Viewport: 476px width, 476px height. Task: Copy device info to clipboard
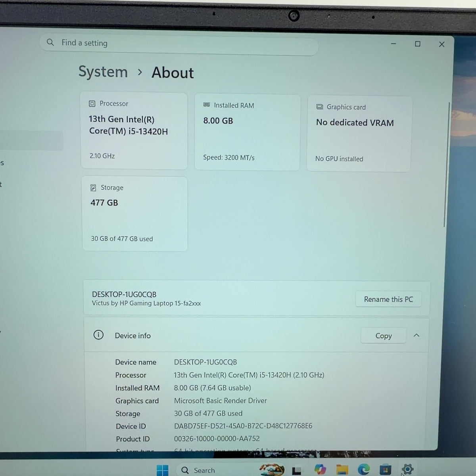384,336
